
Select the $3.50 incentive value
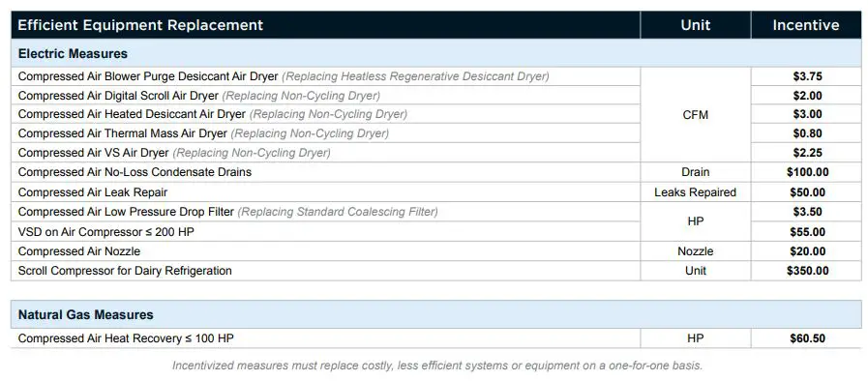[x=808, y=212]
